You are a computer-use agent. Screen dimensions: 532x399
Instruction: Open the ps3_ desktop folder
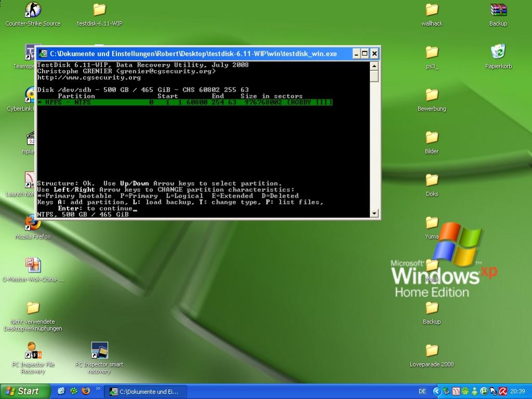(x=432, y=57)
